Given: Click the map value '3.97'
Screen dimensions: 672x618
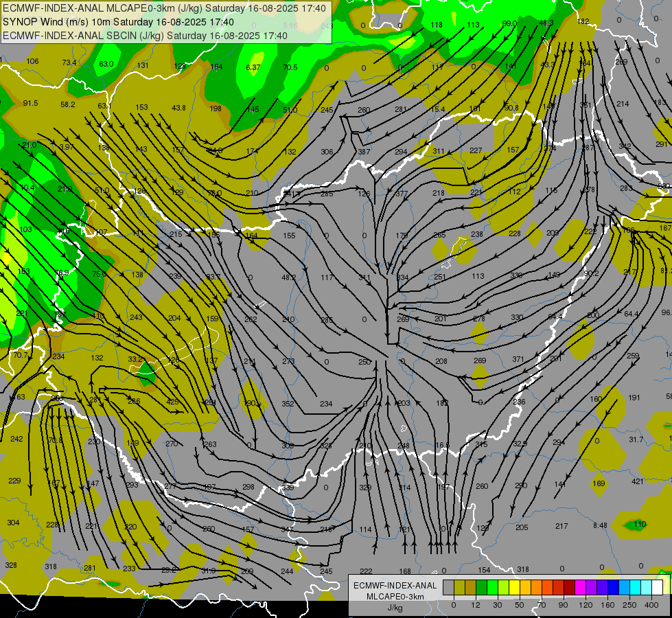Looking at the screenshot, I should (x=67, y=147).
